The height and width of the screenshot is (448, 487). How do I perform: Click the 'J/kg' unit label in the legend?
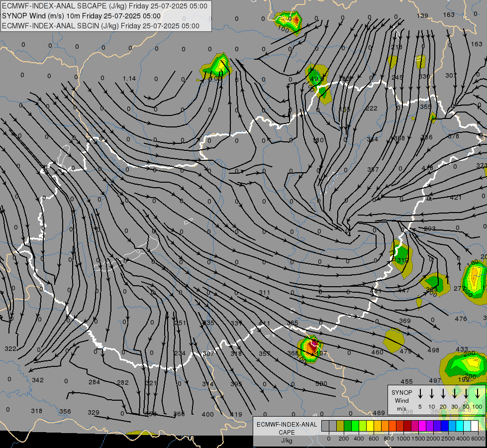pos(287,441)
